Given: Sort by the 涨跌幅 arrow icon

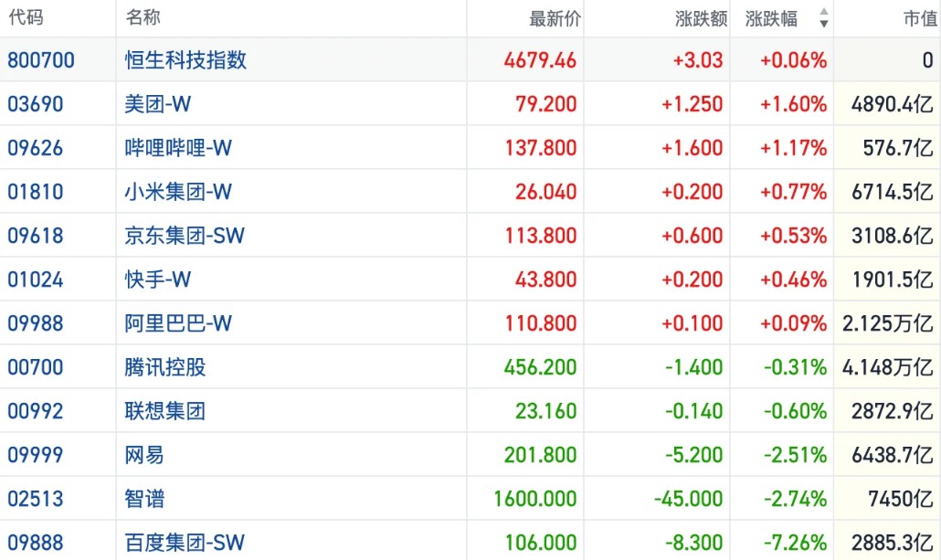Looking at the screenshot, I should click(823, 18).
